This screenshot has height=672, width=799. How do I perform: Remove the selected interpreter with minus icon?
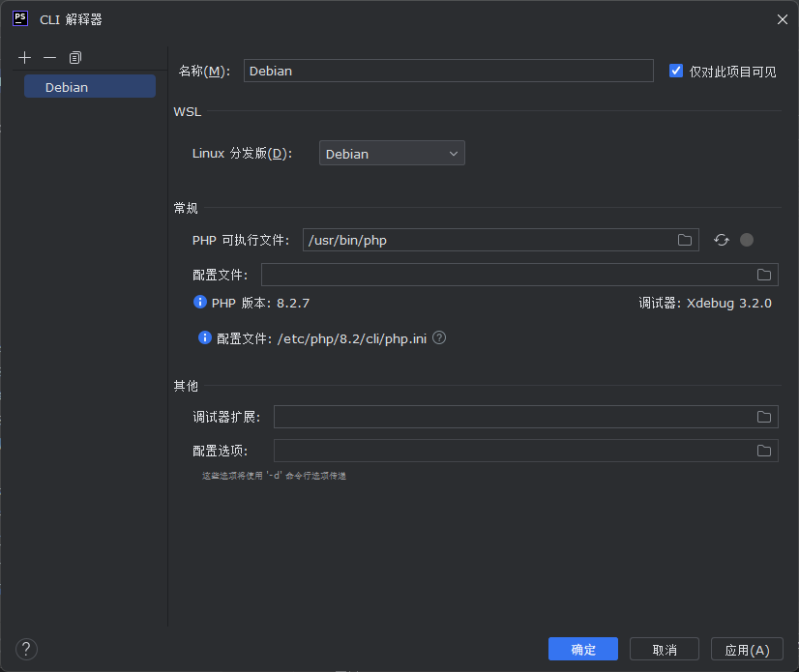pos(49,58)
